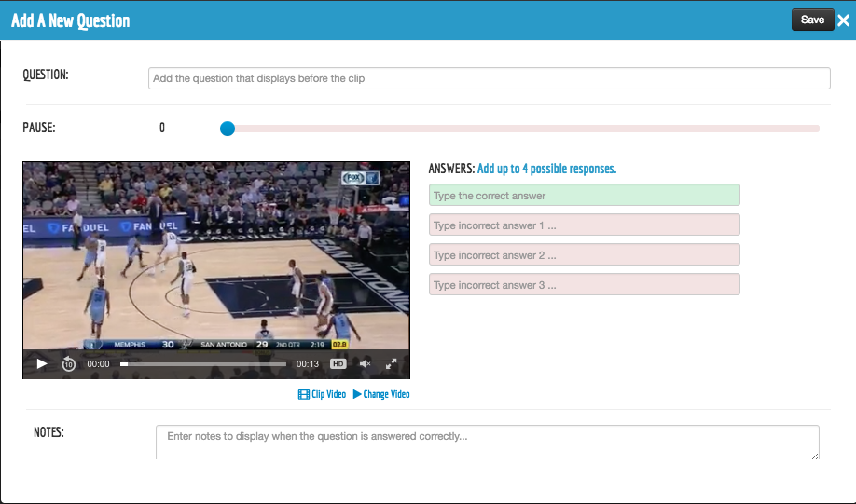Screen dimensions: 856x504
Task: Open the Clip Video link
Action: [x=328, y=394]
